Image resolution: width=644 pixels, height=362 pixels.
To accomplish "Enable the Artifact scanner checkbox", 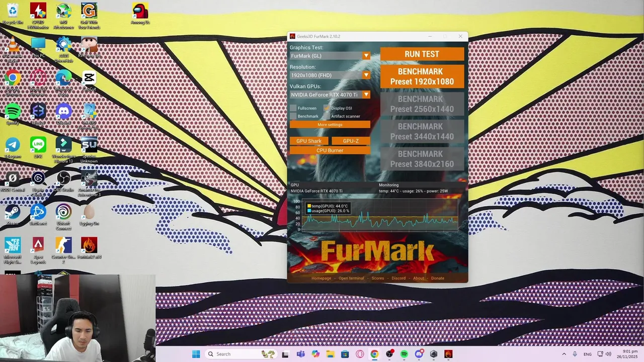I will 327,116.
